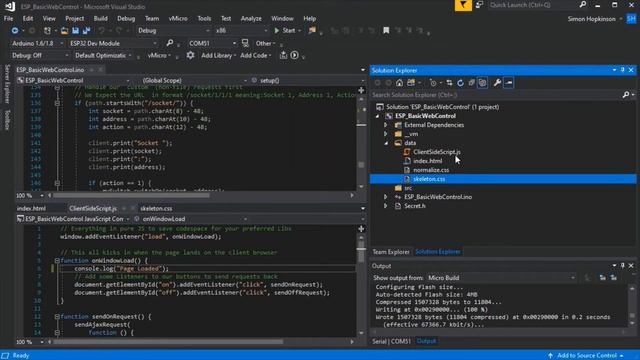This screenshot has width=640, height=360.
Task: Open the Debug: Off dropdown
Action: 40,55
